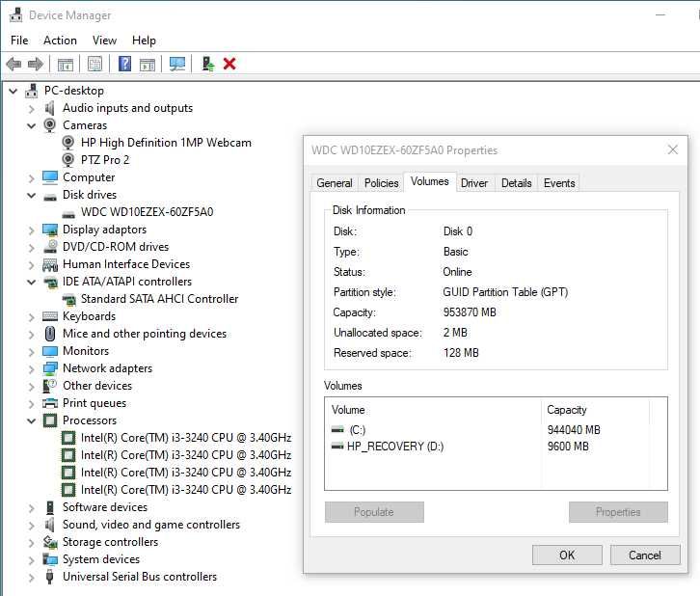The image size is (700, 596).
Task: Click the Audio inputs and outputs speaker icon
Action: (49, 108)
